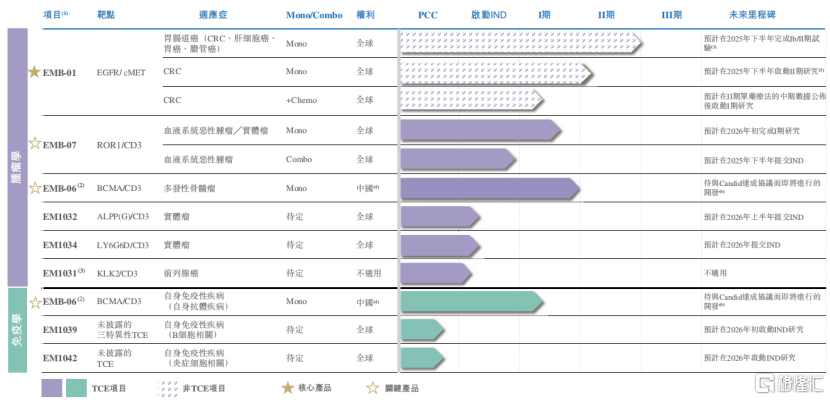The image size is (830, 400).
Task: Click the Combo cell in EMB-07 row
Action: click(x=299, y=159)
